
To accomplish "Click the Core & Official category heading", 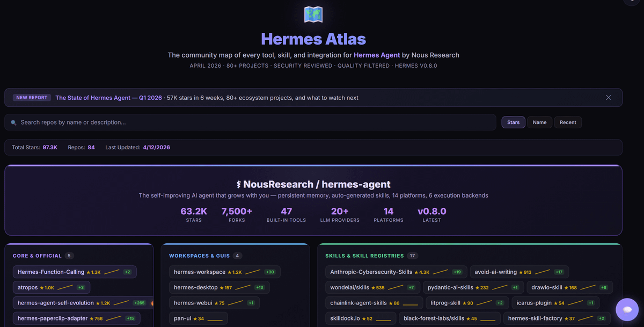I will pyautogui.click(x=37, y=256).
